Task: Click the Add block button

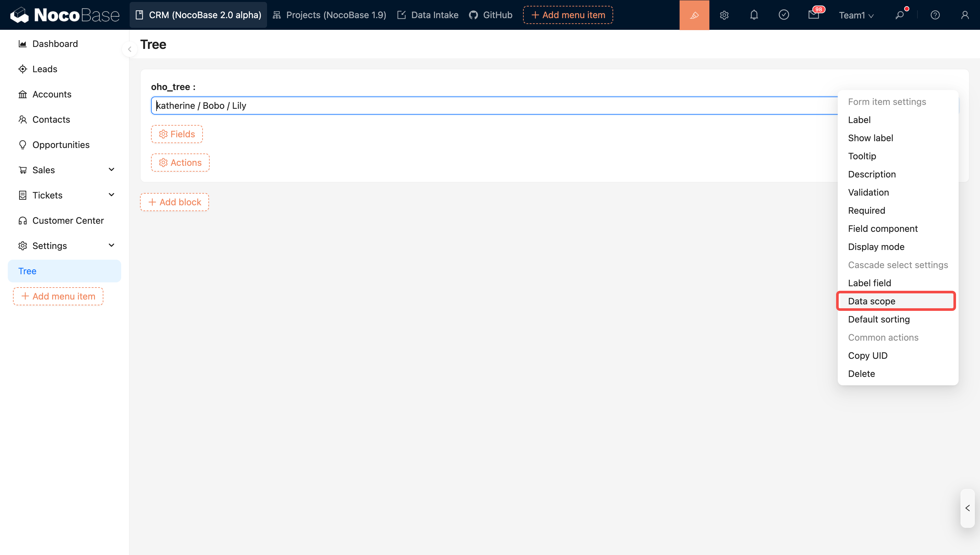Action: (174, 202)
